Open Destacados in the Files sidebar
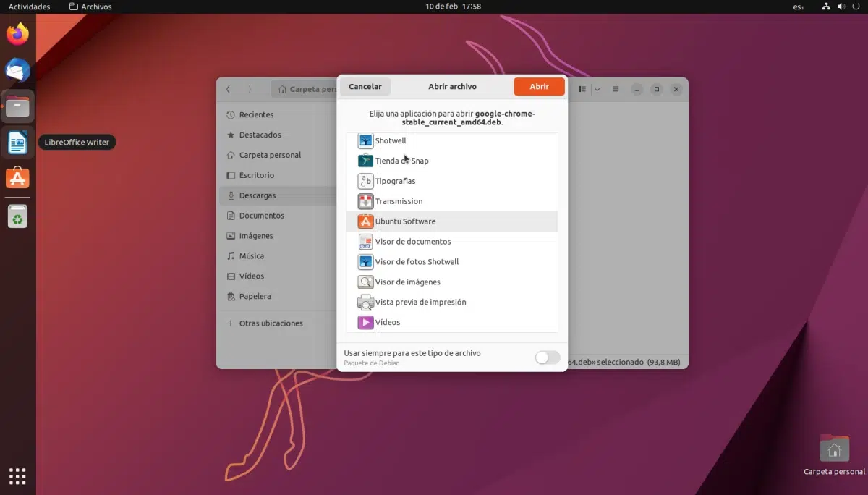 click(276, 135)
